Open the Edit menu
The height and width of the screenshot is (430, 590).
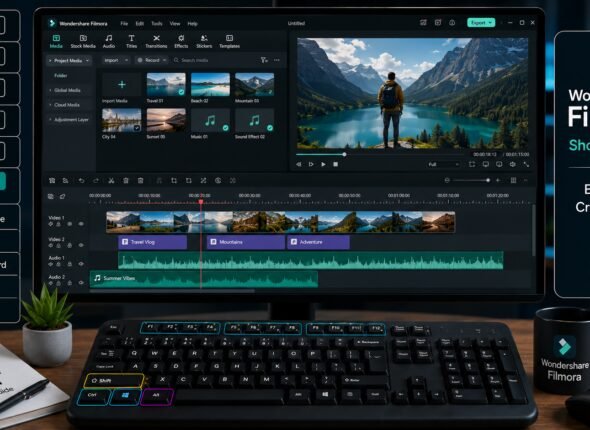coord(140,23)
